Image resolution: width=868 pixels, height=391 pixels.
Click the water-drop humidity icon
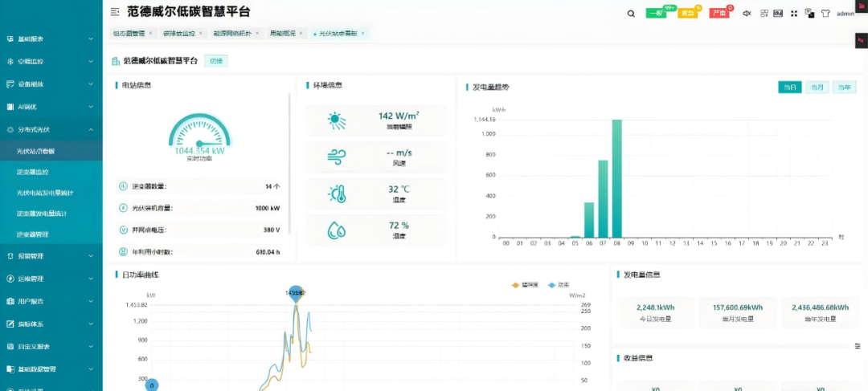coord(337,230)
